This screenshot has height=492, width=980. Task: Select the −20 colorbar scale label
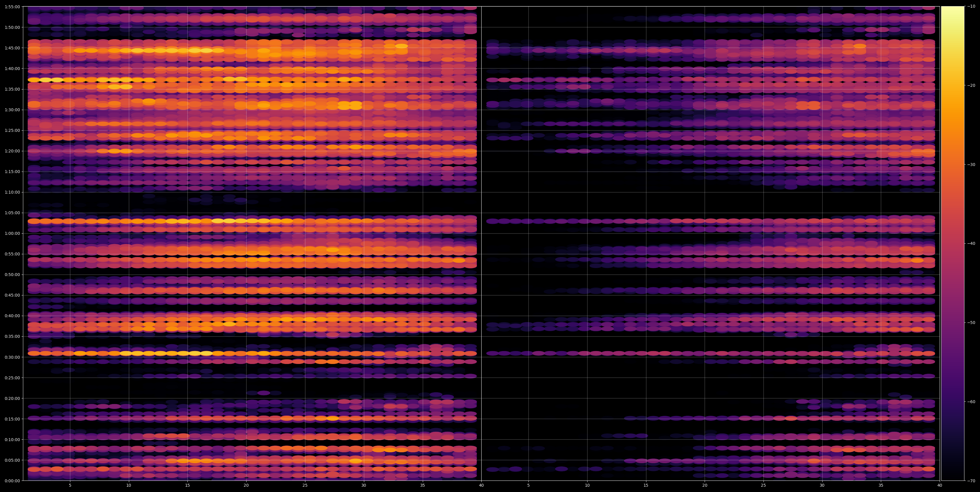click(971, 86)
